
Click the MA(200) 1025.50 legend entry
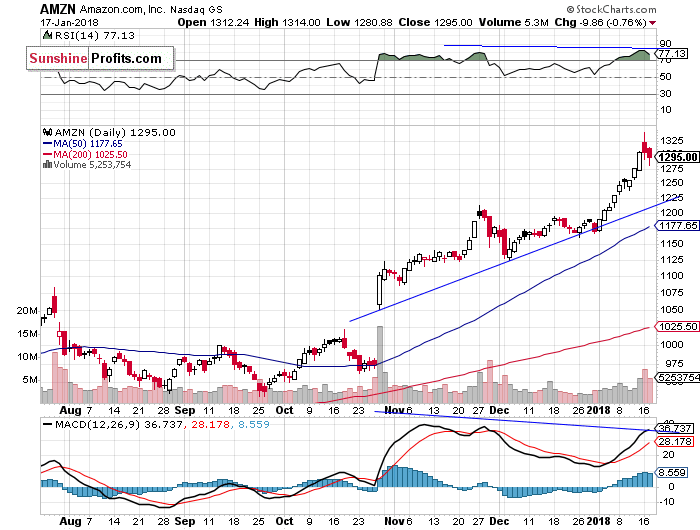click(x=90, y=154)
